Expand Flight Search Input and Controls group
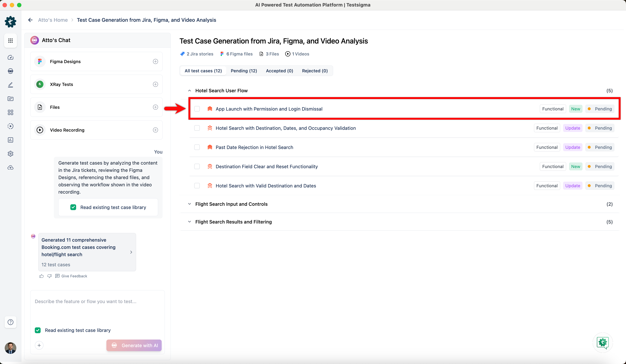This screenshot has height=364, width=626. coord(190,204)
